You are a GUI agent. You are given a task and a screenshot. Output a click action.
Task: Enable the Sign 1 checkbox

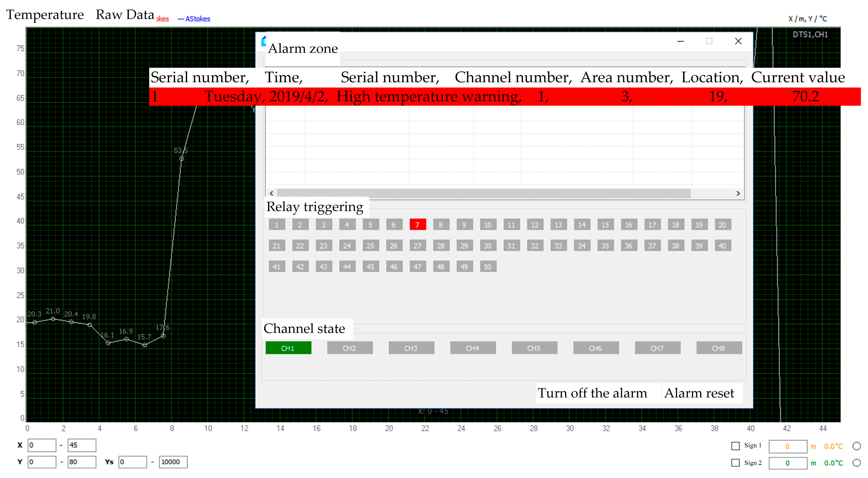[x=735, y=446]
